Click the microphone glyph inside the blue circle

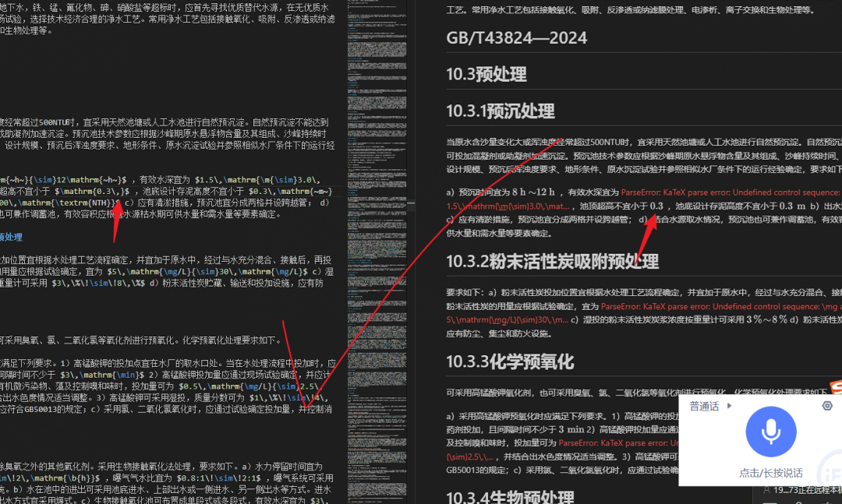[x=770, y=432]
